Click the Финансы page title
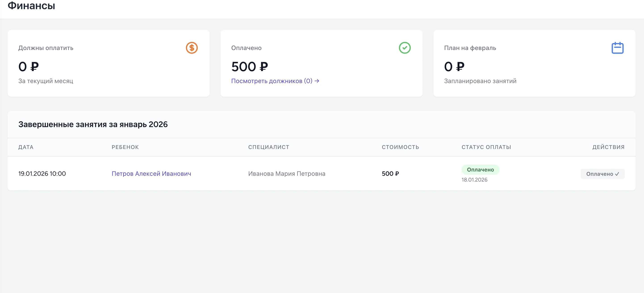This screenshot has height=293, width=644. pos(31,6)
